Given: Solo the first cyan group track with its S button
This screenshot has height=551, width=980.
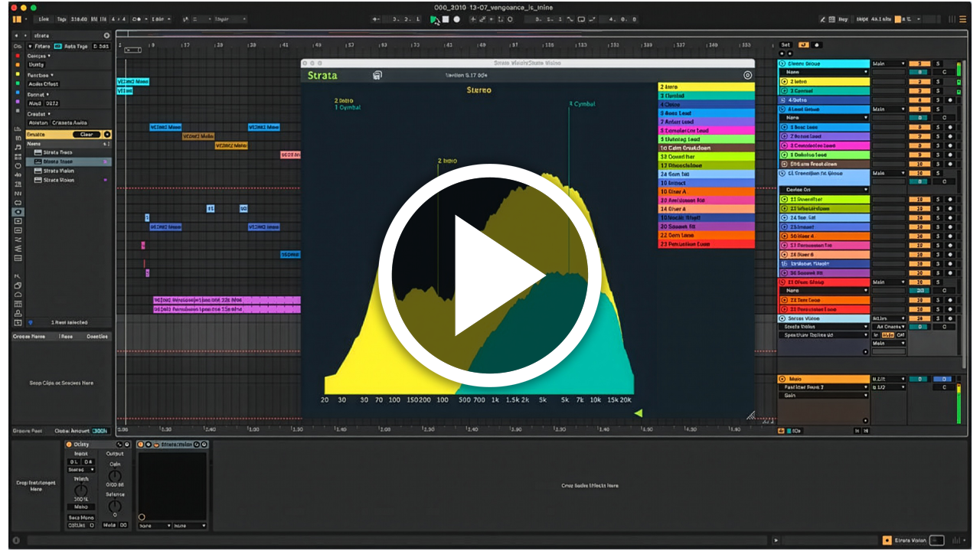Looking at the screenshot, I should click(x=938, y=64).
